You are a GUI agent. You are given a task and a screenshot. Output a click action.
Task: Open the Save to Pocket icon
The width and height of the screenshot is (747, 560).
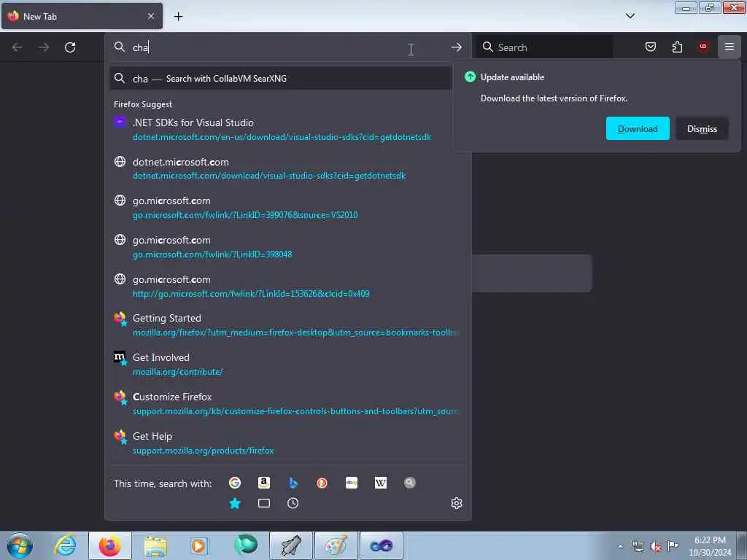pyautogui.click(x=650, y=47)
